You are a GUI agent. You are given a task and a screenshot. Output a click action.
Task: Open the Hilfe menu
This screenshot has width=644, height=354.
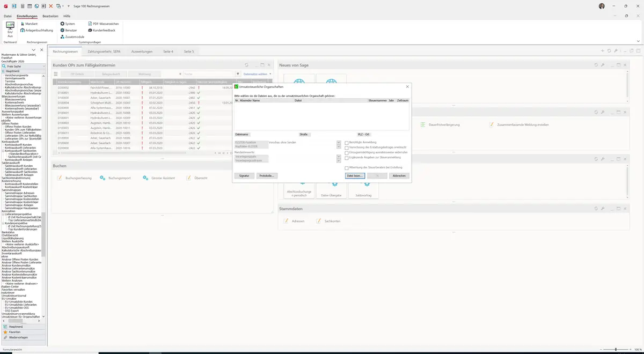[x=67, y=16]
